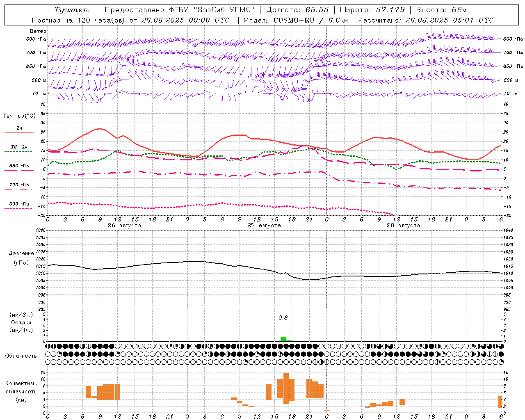The height and width of the screenshot is (420, 525).
Task: Click the tallest orange convective cloud bar
Action: point(286,388)
